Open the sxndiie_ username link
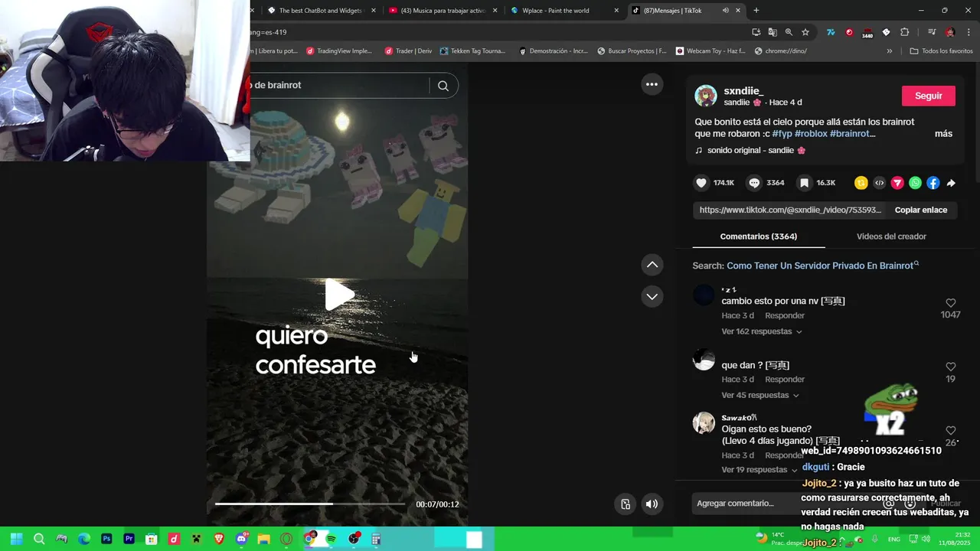This screenshot has height=551, width=980. pos(743,91)
